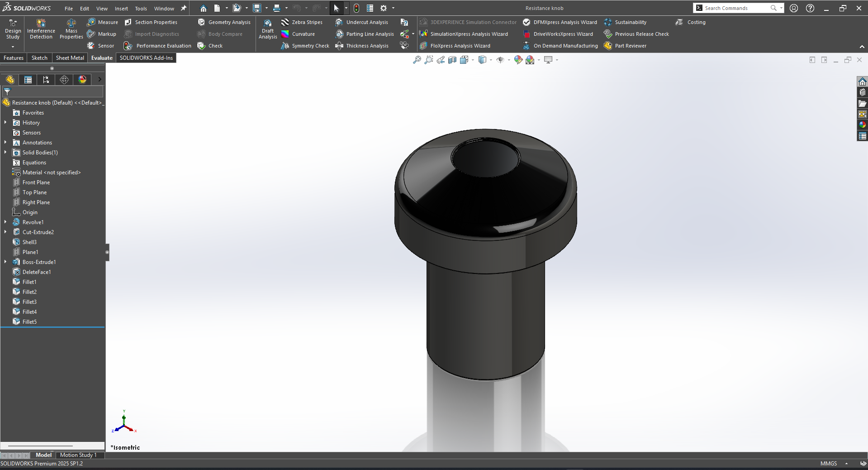This screenshot has width=868, height=470.
Task: Toggle the Section View icon
Action: pyautogui.click(x=452, y=60)
